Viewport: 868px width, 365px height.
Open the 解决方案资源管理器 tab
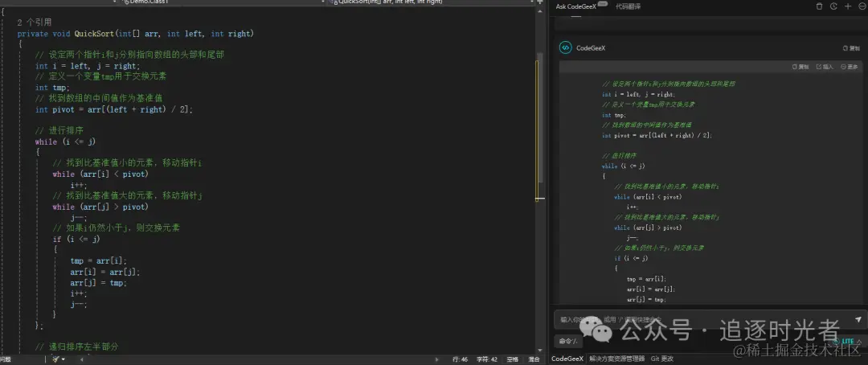(x=616, y=359)
